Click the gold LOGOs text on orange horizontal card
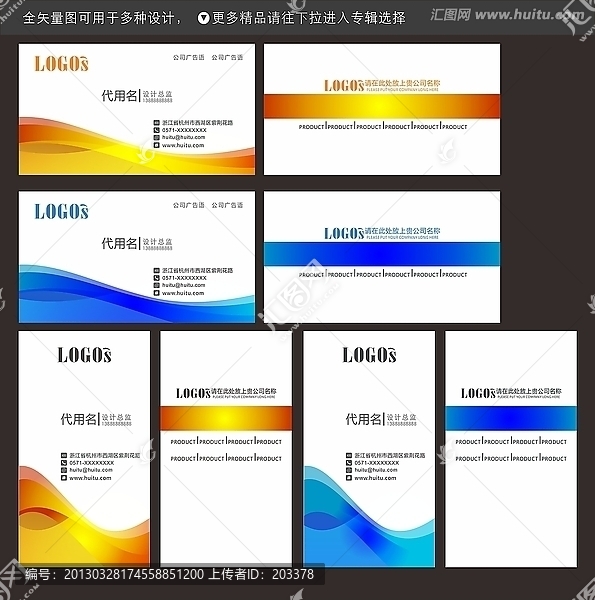This screenshot has width=595, height=600. click(61, 64)
